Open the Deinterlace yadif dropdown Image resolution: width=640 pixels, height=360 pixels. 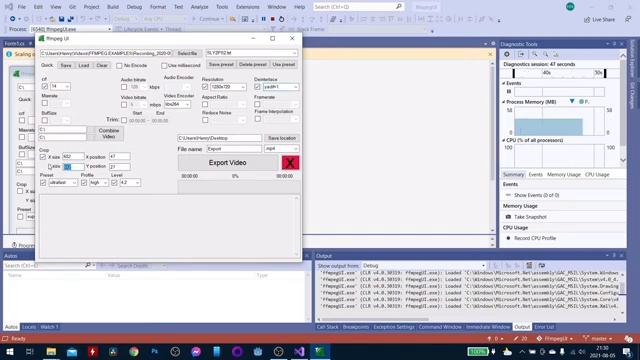pos(295,87)
